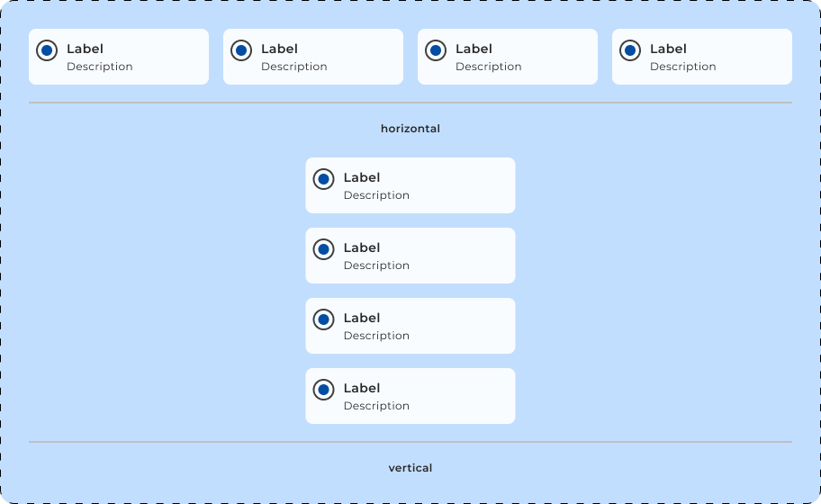
Task: Click the 'horizontal' caption text
Action: pos(410,129)
